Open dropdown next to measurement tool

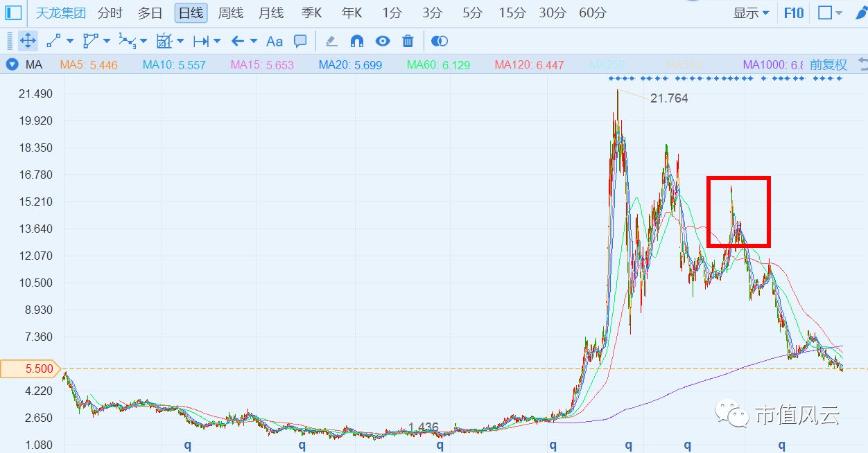[180, 42]
